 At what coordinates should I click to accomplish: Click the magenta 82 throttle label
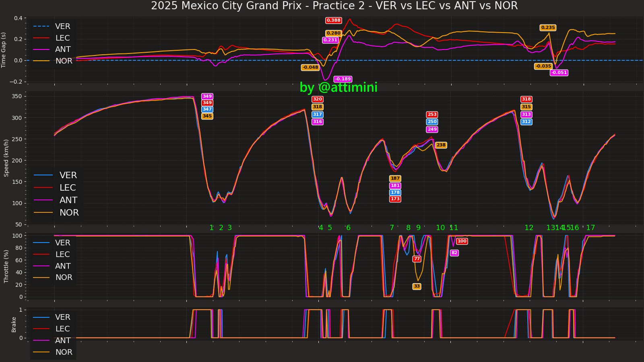[x=454, y=253]
